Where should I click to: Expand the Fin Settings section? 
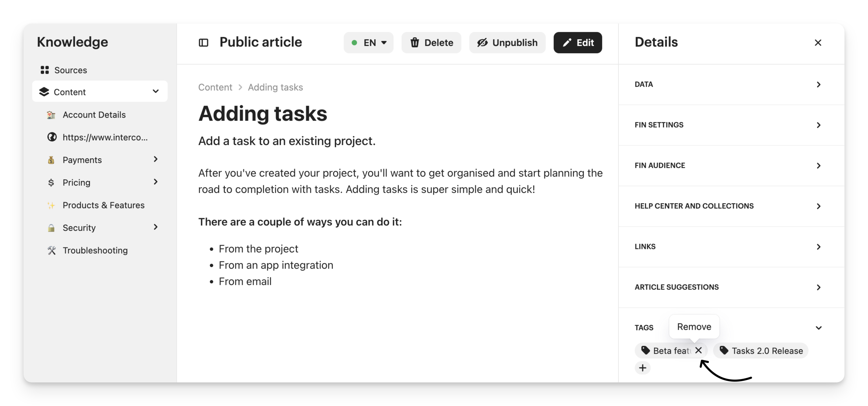pos(818,125)
